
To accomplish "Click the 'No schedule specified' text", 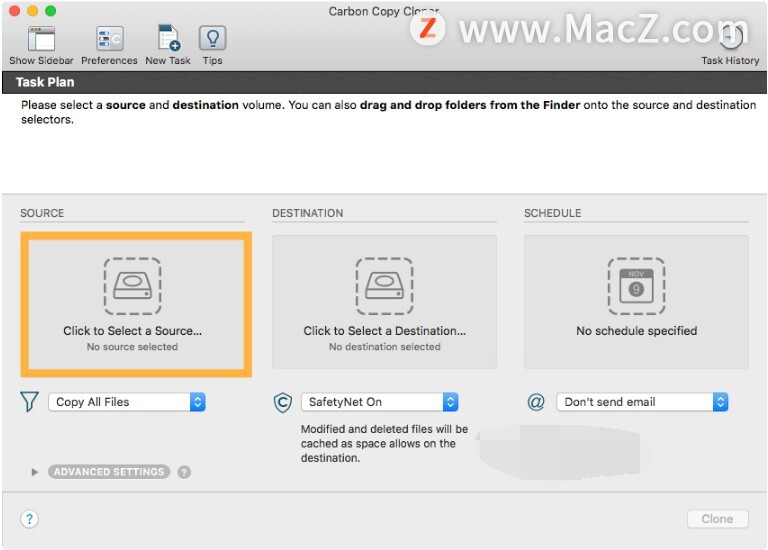I will point(636,331).
